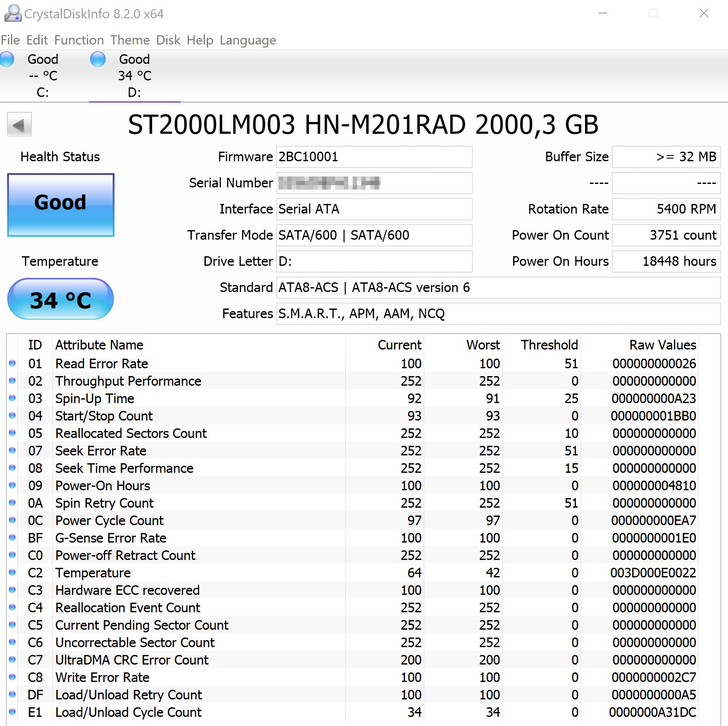Open the Edit menu
The width and height of the screenshot is (728, 726).
pyautogui.click(x=37, y=40)
